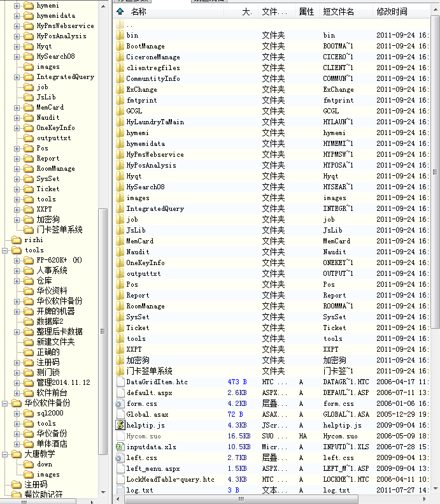Expand the MemCard tree node
The width and height of the screenshot is (440, 504).
click(x=17, y=108)
